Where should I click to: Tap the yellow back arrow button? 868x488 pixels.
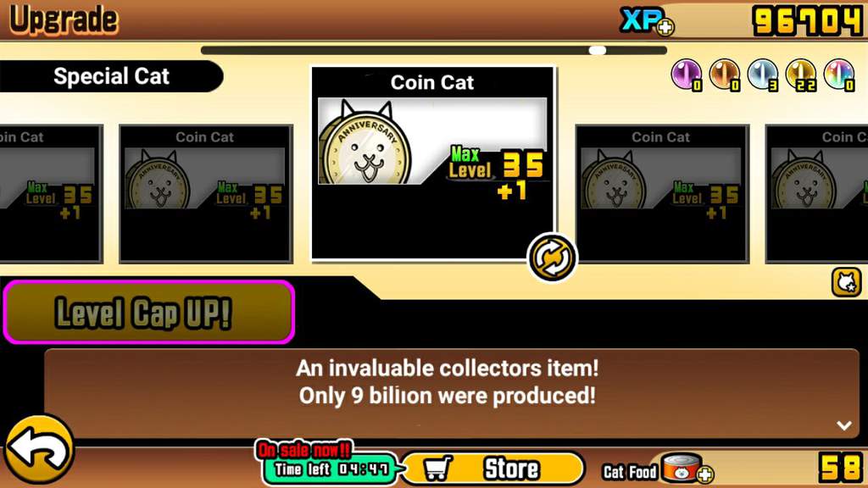pos(39,450)
